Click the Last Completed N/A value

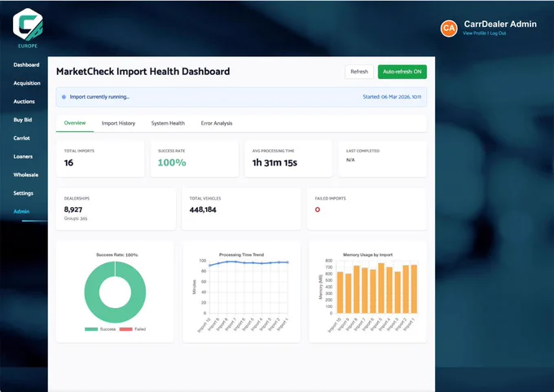[350, 160]
